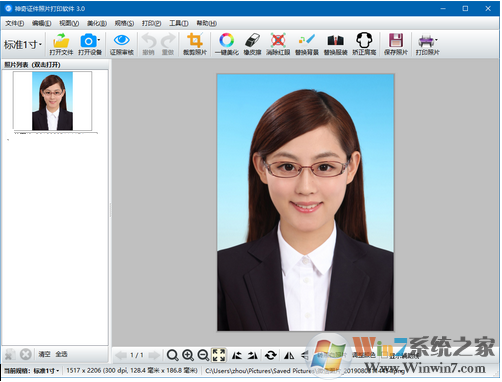Select the 橡皮擦 eraser tool
The width and height of the screenshot is (502, 382).
[252, 44]
